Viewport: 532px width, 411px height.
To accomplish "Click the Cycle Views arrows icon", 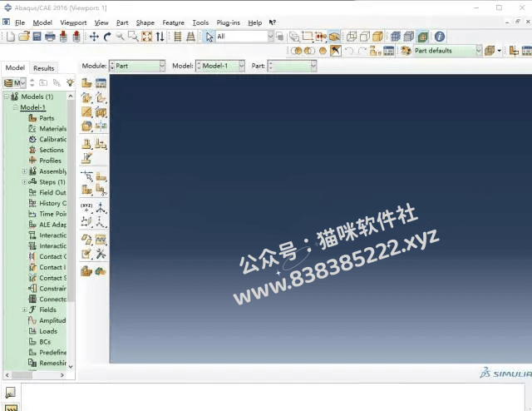I will pyautogui.click(x=160, y=37).
